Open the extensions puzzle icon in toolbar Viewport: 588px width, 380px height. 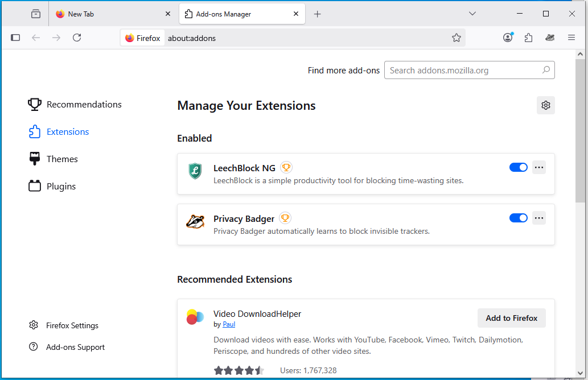point(528,38)
